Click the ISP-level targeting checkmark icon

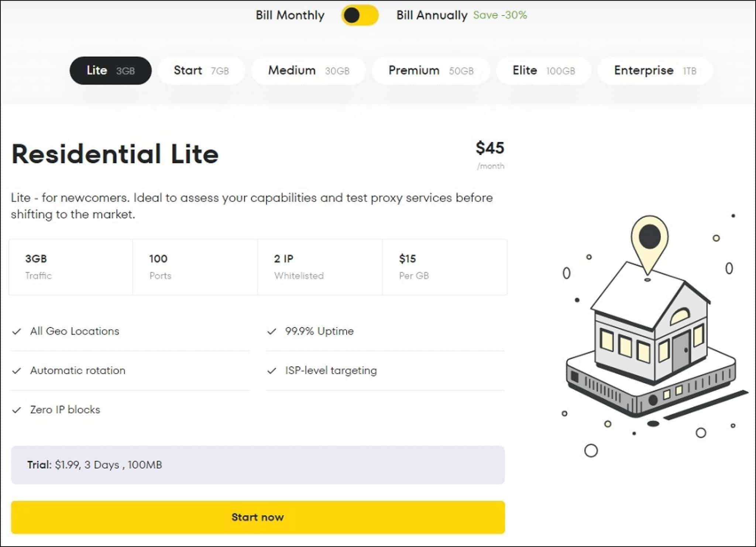[272, 371]
